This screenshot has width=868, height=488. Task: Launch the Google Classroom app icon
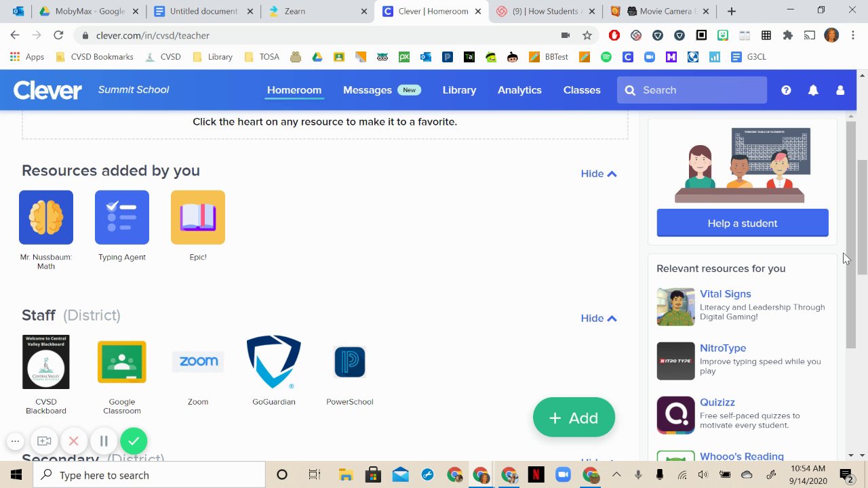(x=122, y=362)
